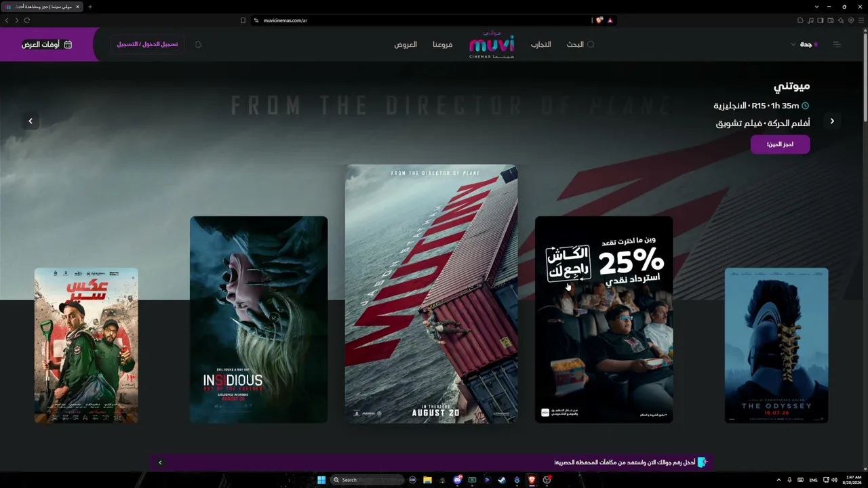The width and height of the screenshot is (868, 488).
Task: Open the Windows Start menu
Action: click(x=321, y=480)
